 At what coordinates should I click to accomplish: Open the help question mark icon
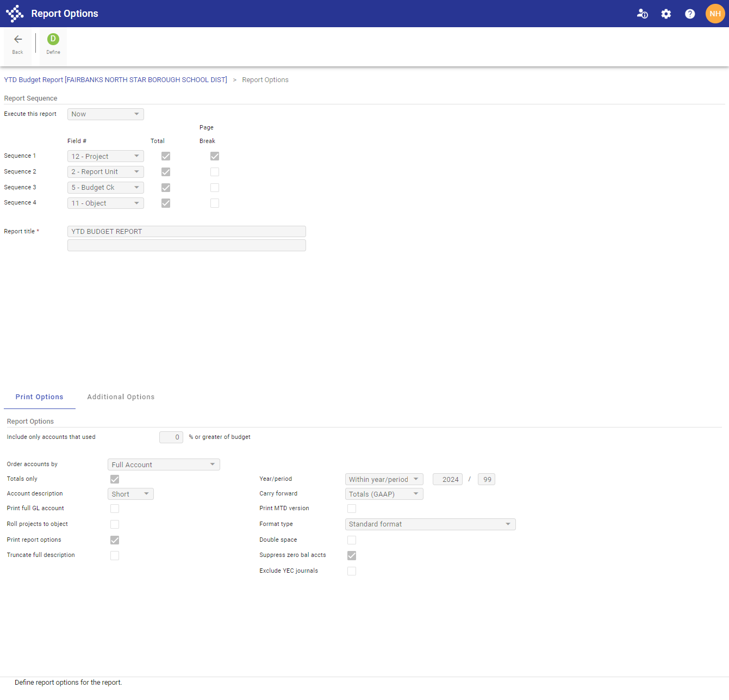[690, 14]
